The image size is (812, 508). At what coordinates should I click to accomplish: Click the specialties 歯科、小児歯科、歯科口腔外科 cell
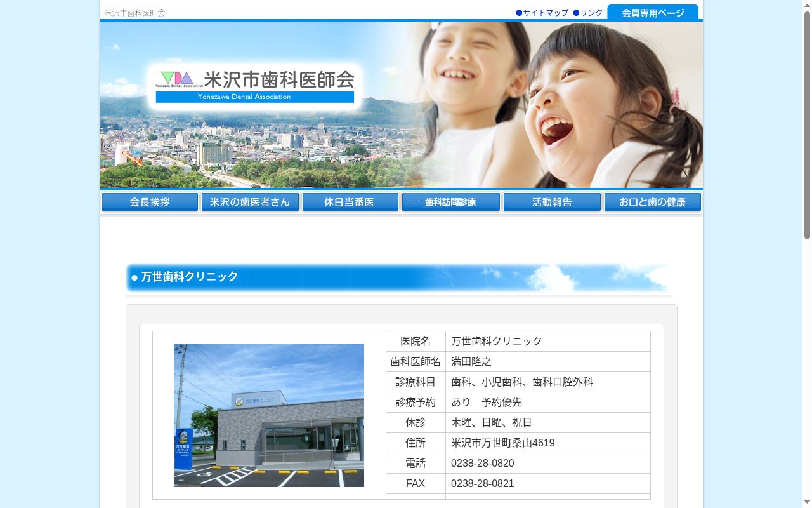tap(548, 382)
